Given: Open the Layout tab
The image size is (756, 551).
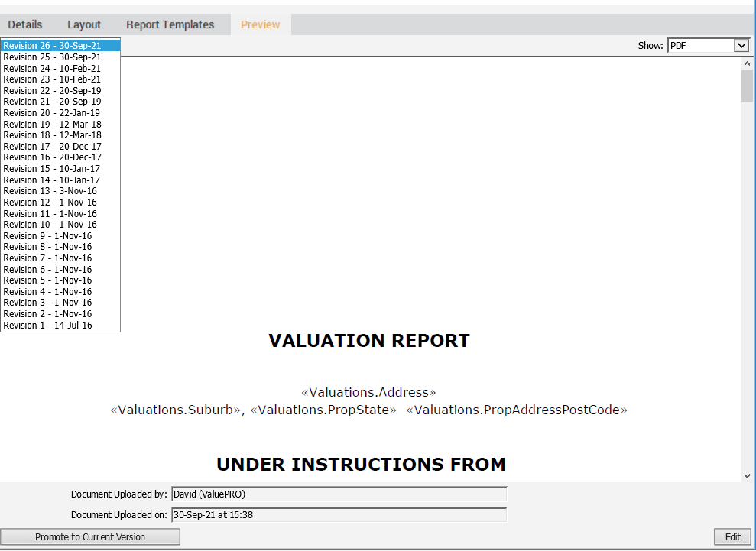Looking at the screenshot, I should pos(84,24).
